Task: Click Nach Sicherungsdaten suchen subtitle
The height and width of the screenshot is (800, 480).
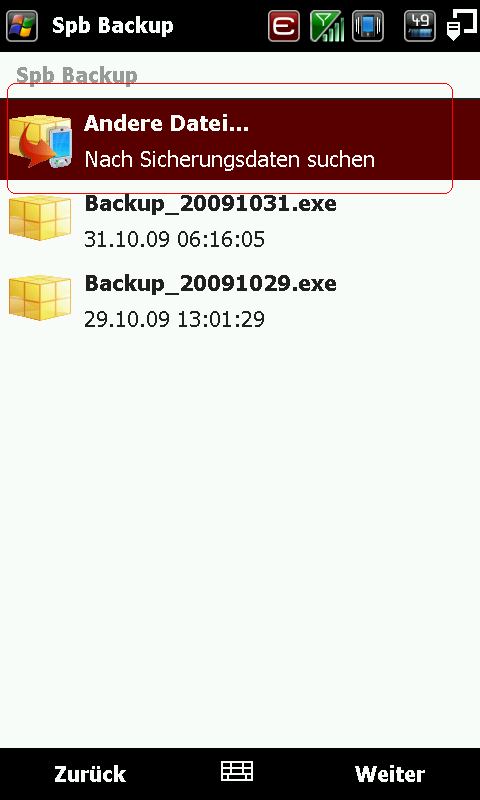Action: coord(230,160)
